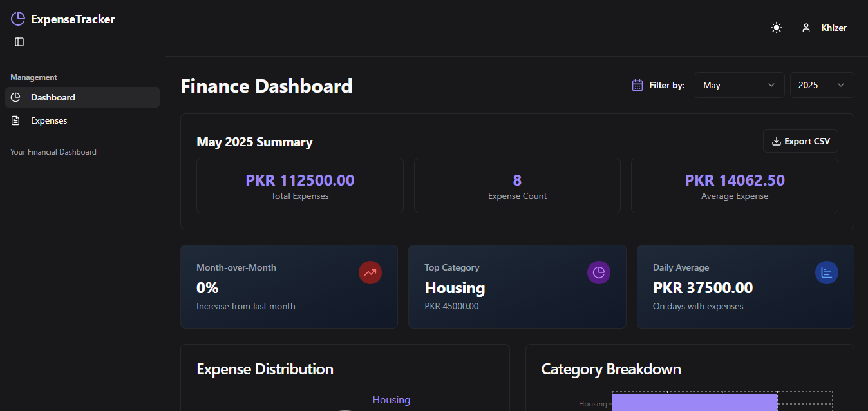Open the 2025 year dropdown
The image size is (868, 411).
[x=822, y=85]
